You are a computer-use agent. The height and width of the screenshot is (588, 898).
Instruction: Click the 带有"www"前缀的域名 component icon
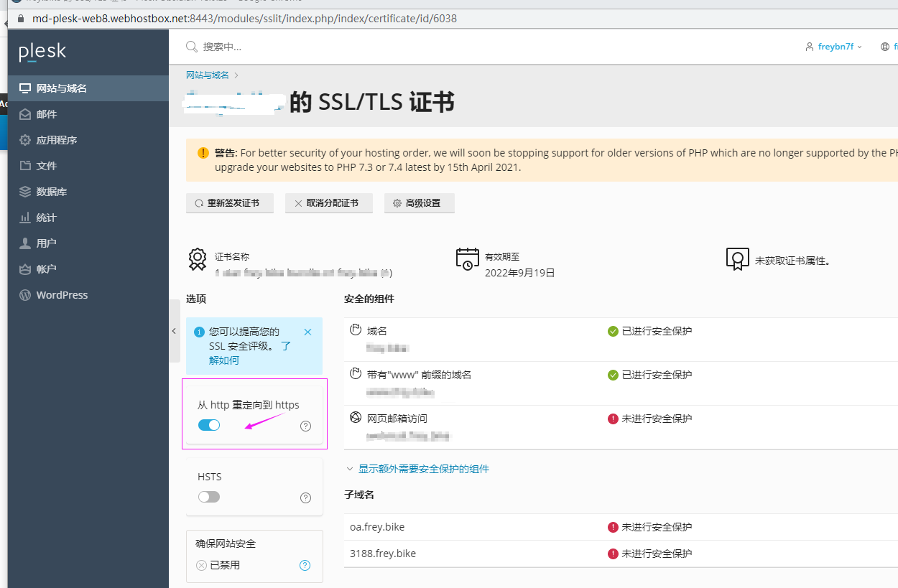(x=355, y=374)
